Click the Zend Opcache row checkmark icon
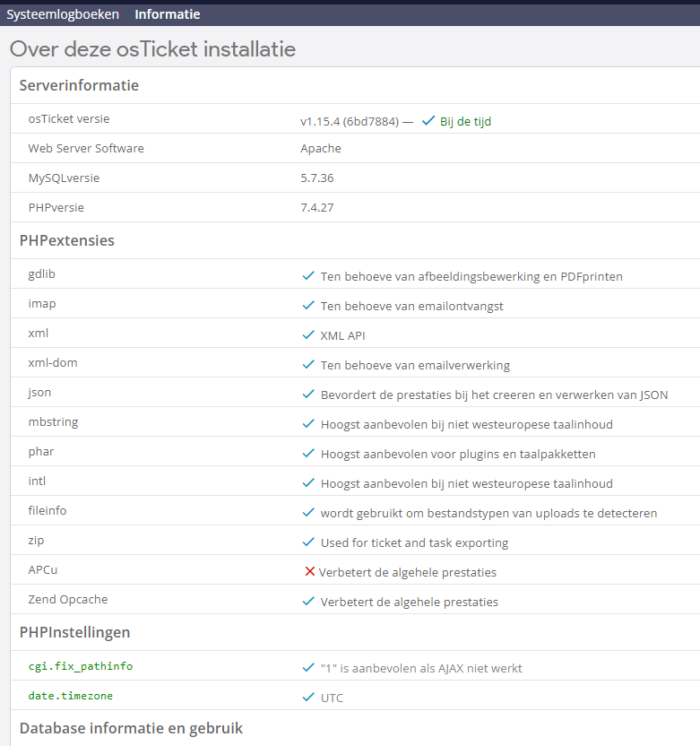700x746 pixels. pos(308,601)
